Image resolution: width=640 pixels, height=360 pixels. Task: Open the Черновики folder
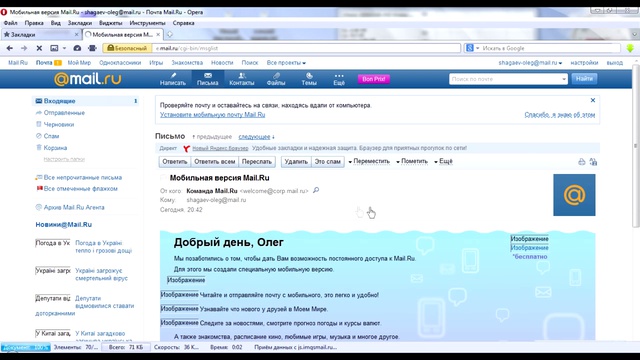click(59, 124)
